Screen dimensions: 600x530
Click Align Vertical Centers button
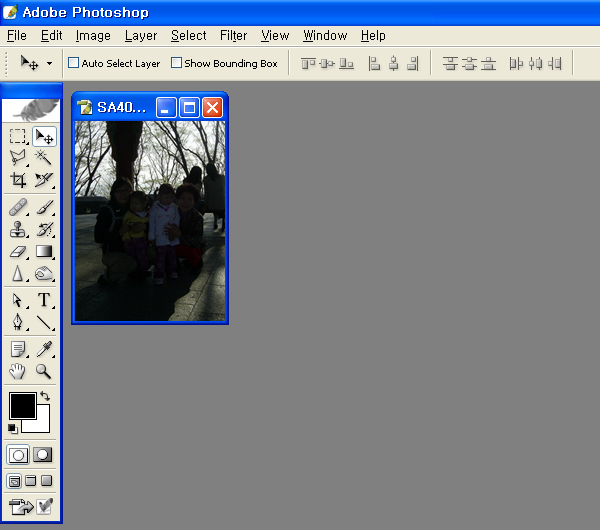point(327,63)
